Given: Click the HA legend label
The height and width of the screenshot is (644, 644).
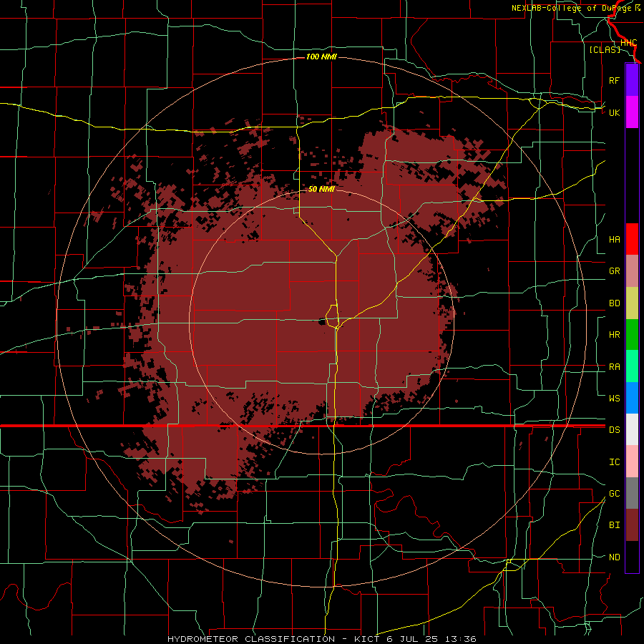Looking at the screenshot, I should tap(614, 240).
